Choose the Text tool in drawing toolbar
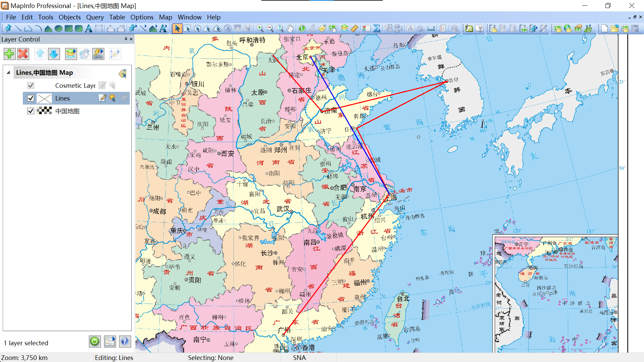This screenshot has height=362, width=644. click(x=89, y=28)
